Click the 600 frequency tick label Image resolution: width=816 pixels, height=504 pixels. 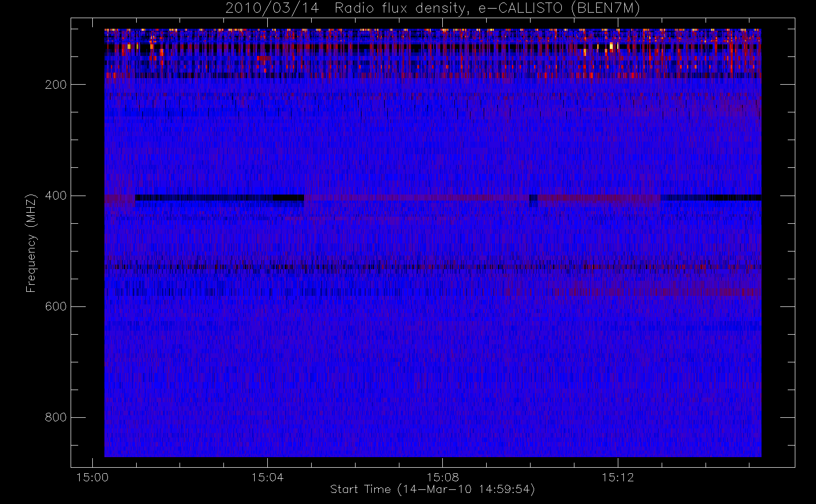55,306
